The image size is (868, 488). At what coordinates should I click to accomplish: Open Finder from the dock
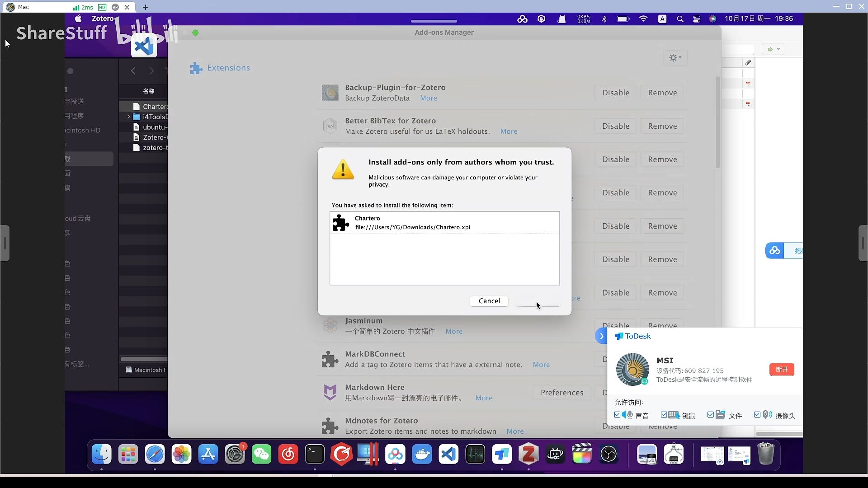point(102,454)
